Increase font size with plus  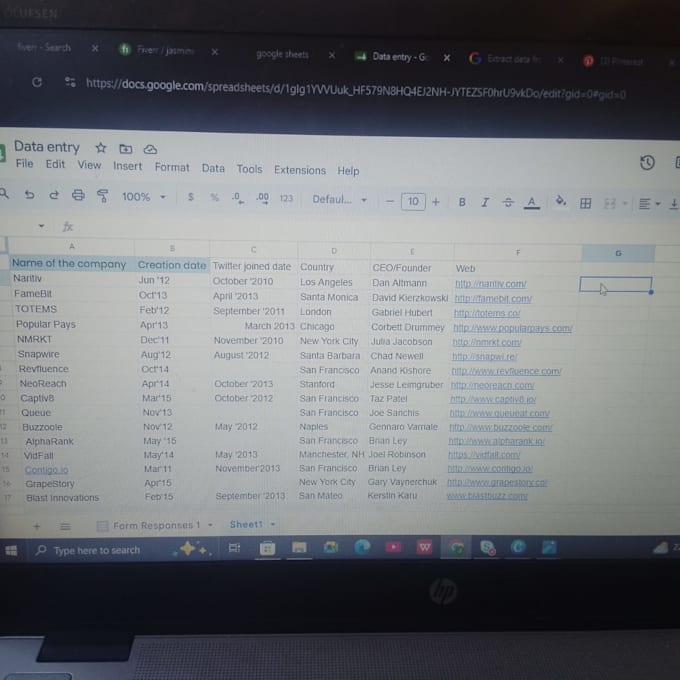[435, 202]
